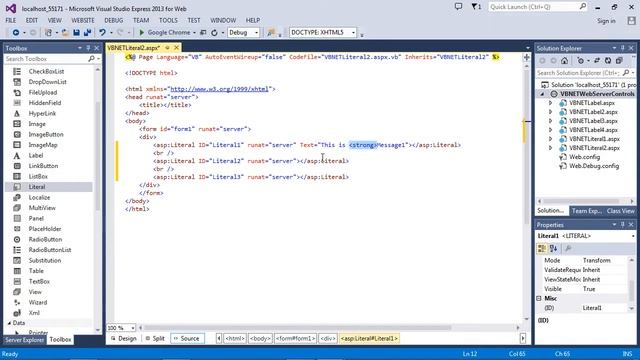The image size is (640, 360).
Task: Collapse the Misc property category
Action: point(539,298)
